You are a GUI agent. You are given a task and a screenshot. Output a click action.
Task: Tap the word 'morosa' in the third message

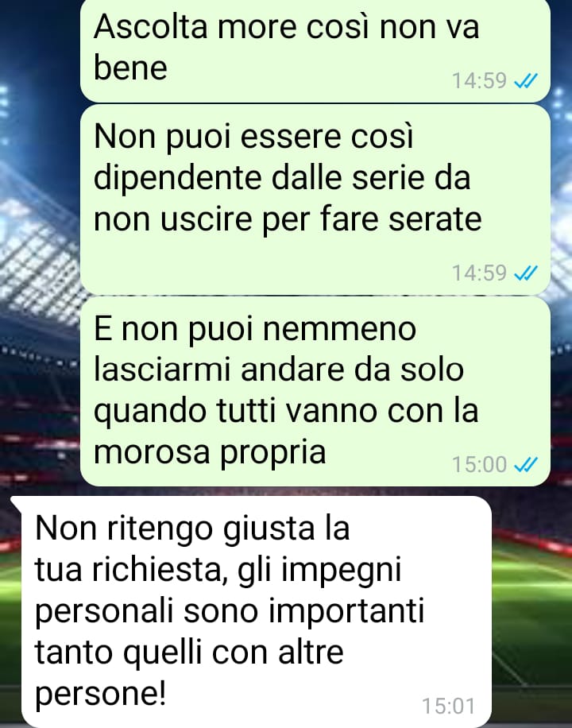[x=152, y=452]
